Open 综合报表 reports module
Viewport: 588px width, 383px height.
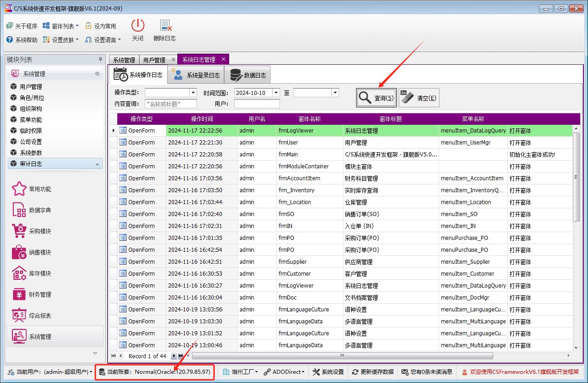[x=19, y=316]
